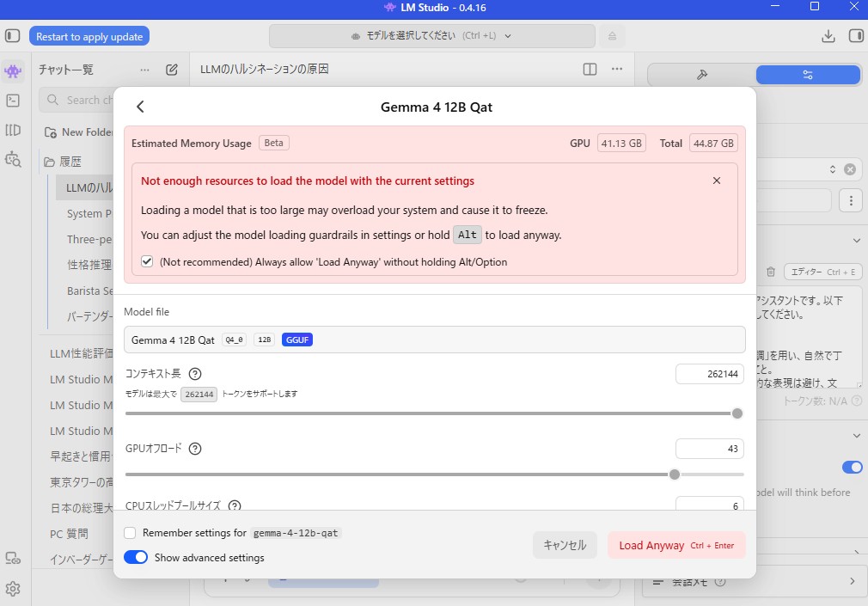This screenshot has height=606, width=868.
Task: Dismiss the not enough resources warning
Action: 717,181
